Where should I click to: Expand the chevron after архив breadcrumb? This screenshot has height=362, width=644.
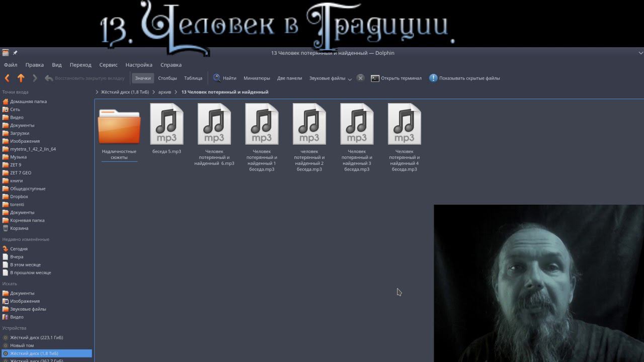[x=176, y=92]
